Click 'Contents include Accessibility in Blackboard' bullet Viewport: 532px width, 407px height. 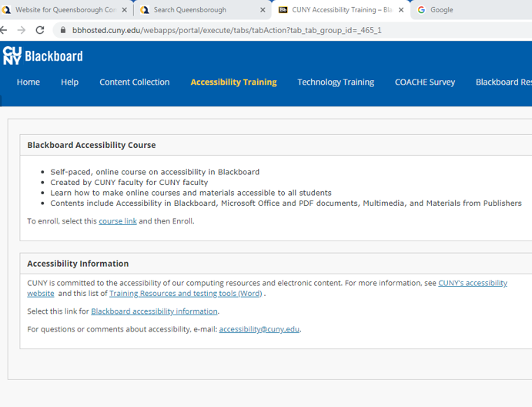286,203
